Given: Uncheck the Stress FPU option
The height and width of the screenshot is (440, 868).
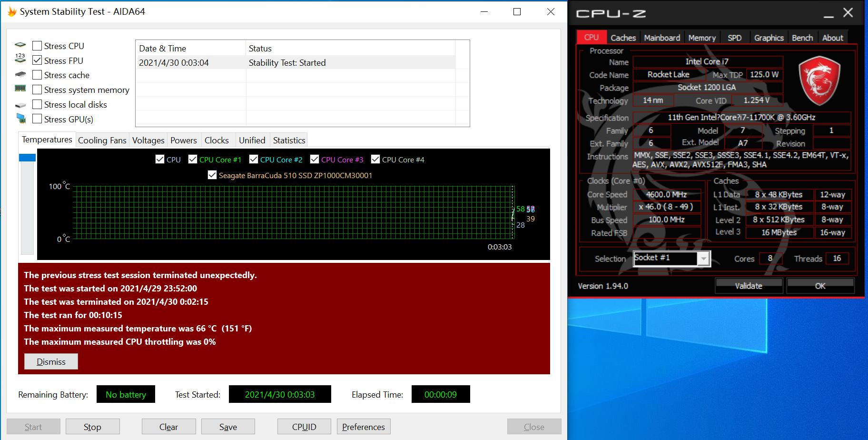Looking at the screenshot, I should (x=37, y=60).
